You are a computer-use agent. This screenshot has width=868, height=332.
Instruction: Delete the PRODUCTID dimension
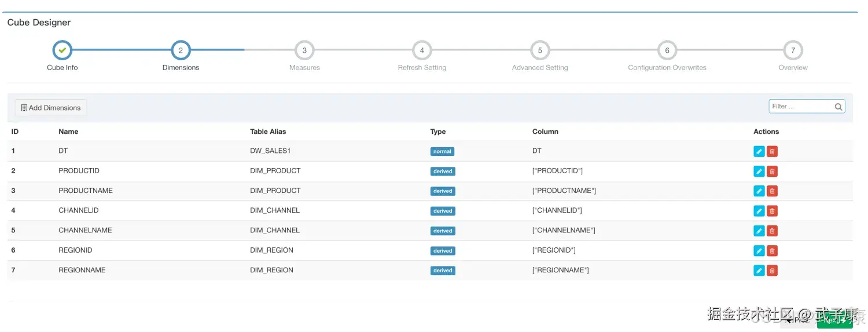click(x=772, y=172)
